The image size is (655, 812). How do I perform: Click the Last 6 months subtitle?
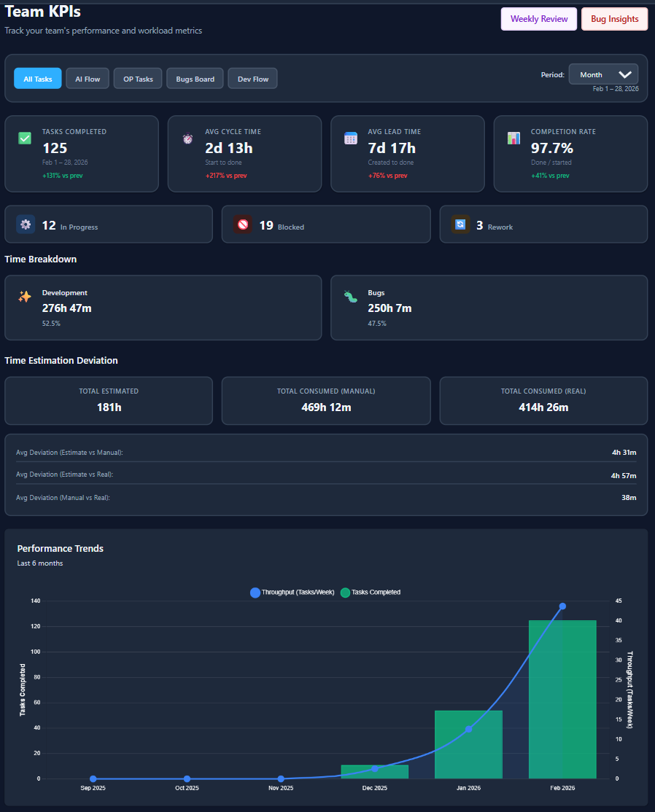tap(40, 563)
